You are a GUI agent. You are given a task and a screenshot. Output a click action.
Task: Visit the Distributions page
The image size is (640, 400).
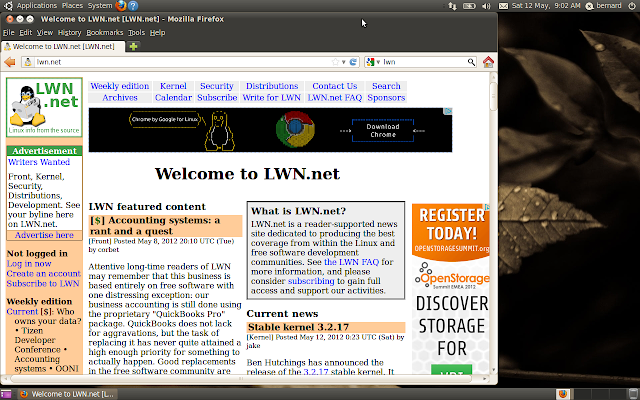point(272,86)
